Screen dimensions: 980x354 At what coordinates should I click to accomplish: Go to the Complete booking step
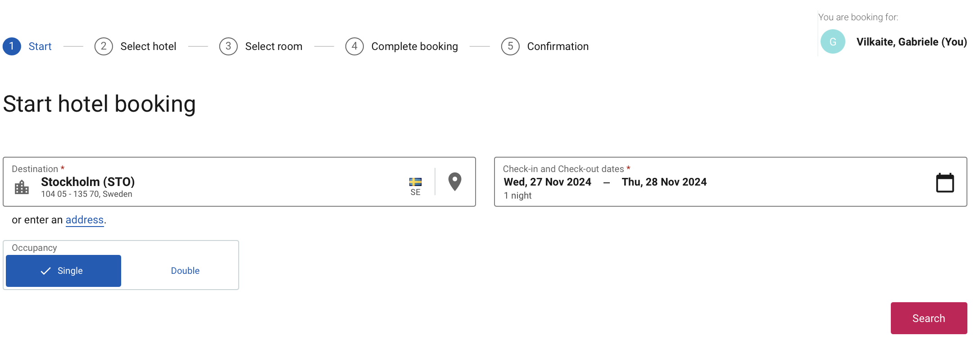click(x=414, y=46)
